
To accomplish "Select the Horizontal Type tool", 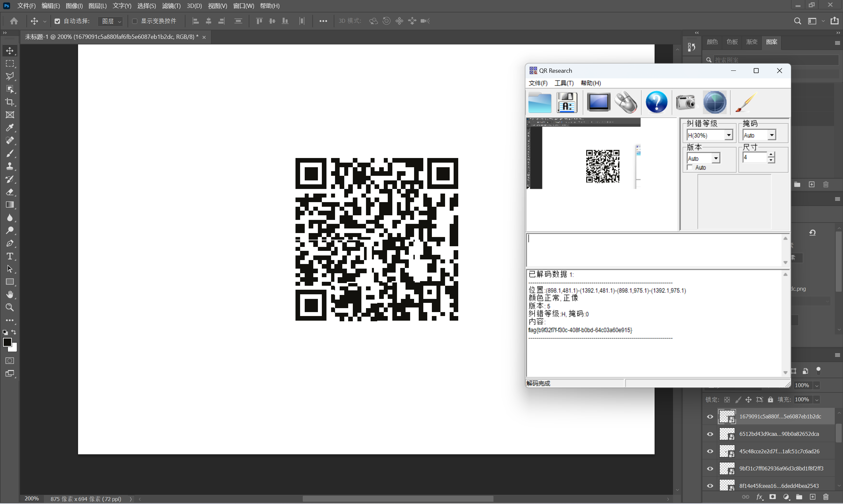I will pos(10,256).
